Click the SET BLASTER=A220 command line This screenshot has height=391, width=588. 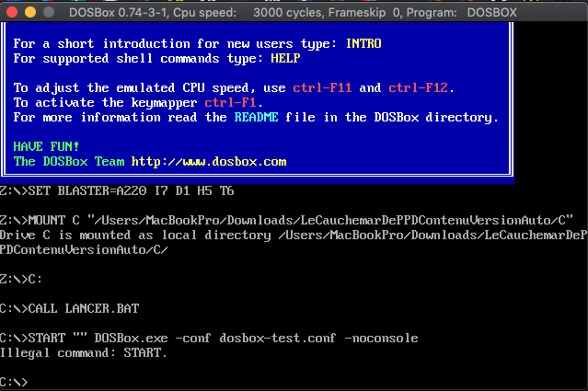coord(117,191)
